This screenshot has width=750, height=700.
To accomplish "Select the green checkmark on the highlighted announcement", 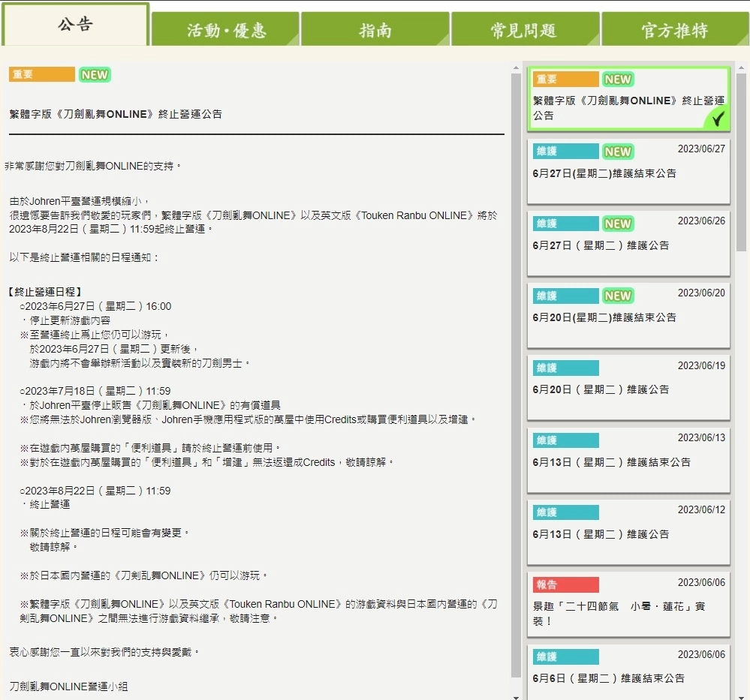I will click(x=719, y=118).
